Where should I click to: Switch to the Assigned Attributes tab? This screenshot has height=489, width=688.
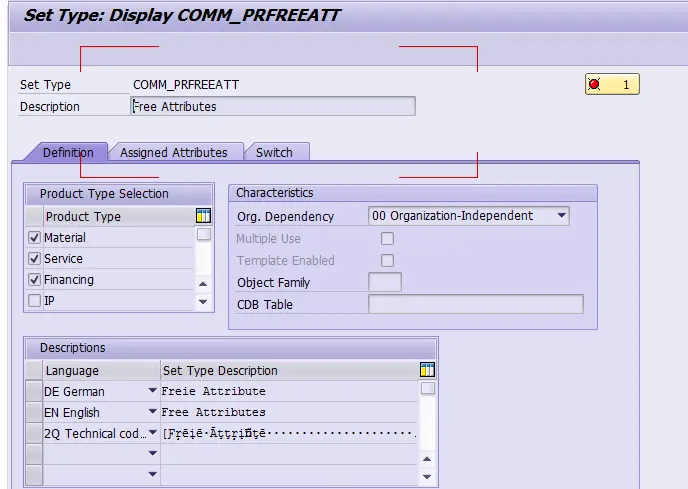(x=174, y=152)
